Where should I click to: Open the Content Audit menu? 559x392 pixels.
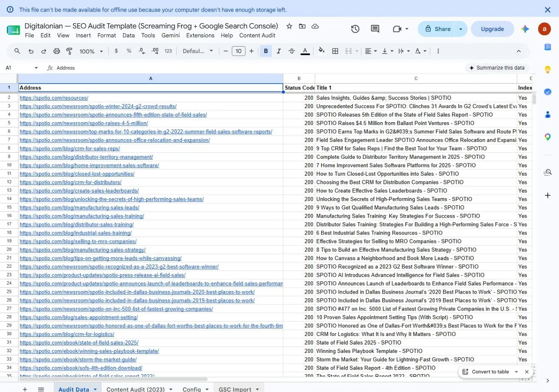coord(257,35)
